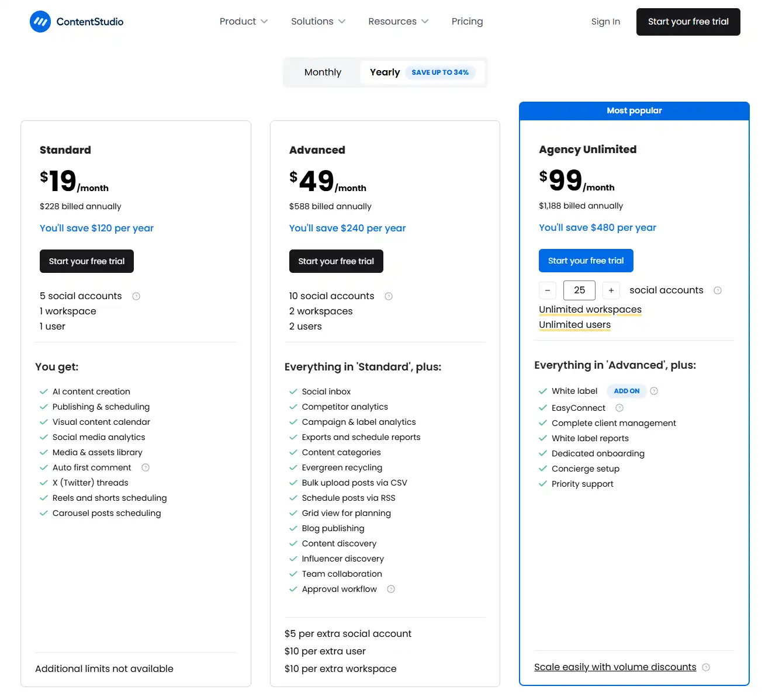
Task: Click 'X (Twitter) threads' feature
Action: point(90,483)
